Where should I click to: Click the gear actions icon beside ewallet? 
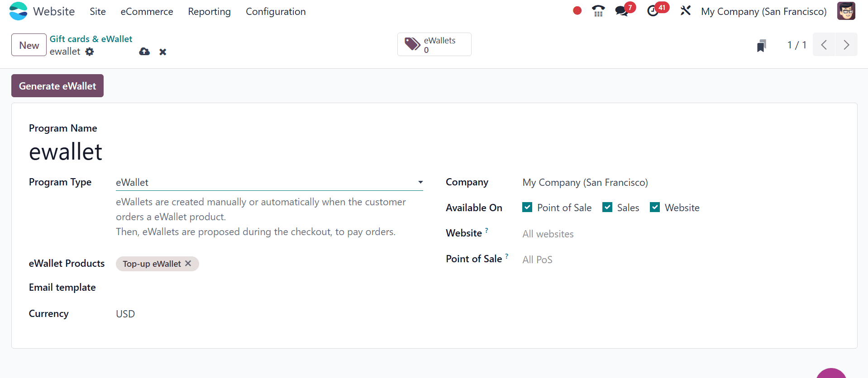pos(90,52)
